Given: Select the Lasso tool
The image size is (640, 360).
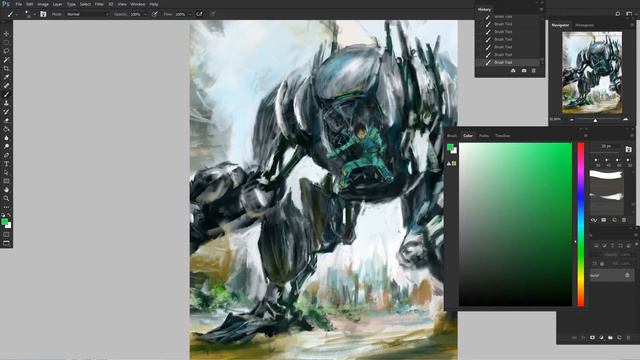Looking at the screenshot, I should pos(6,51).
